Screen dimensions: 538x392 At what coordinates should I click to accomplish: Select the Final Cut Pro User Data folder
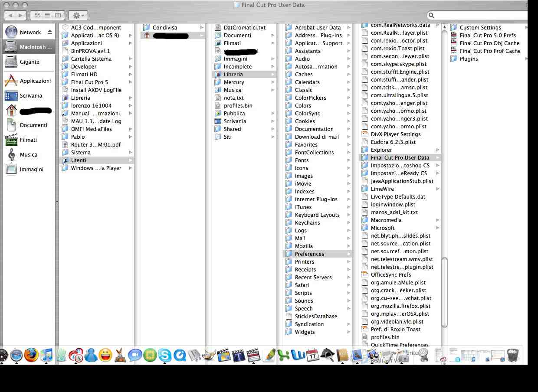[x=400, y=157]
